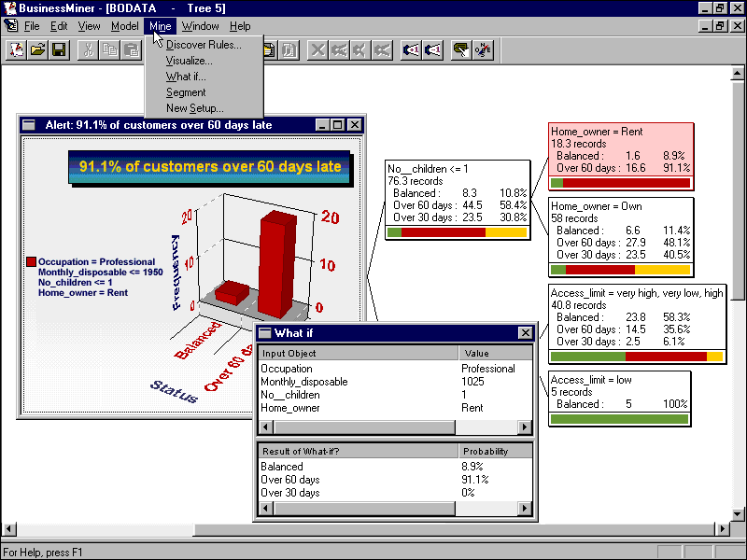Click the main window vertical scrollbar down arrow
Viewport: 747px width, 560px height.
(737, 514)
